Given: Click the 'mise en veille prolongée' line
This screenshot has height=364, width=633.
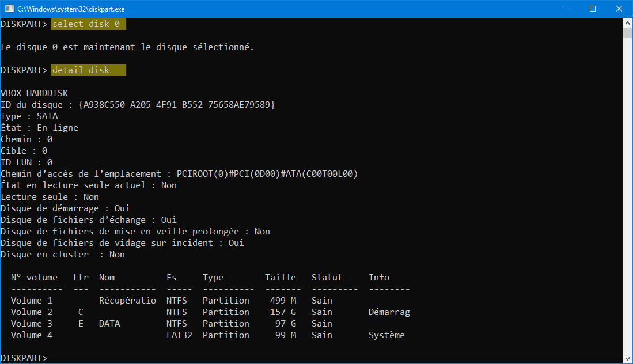Looking at the screenshot, I should click(x=136, y=232).
